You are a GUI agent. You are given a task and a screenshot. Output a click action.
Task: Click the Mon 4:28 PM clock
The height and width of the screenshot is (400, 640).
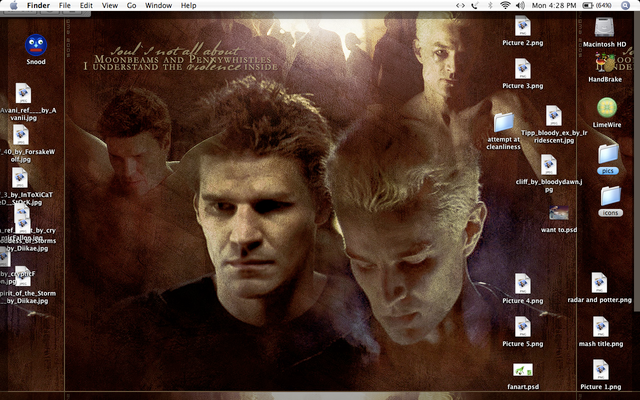(x=554, y=5)
